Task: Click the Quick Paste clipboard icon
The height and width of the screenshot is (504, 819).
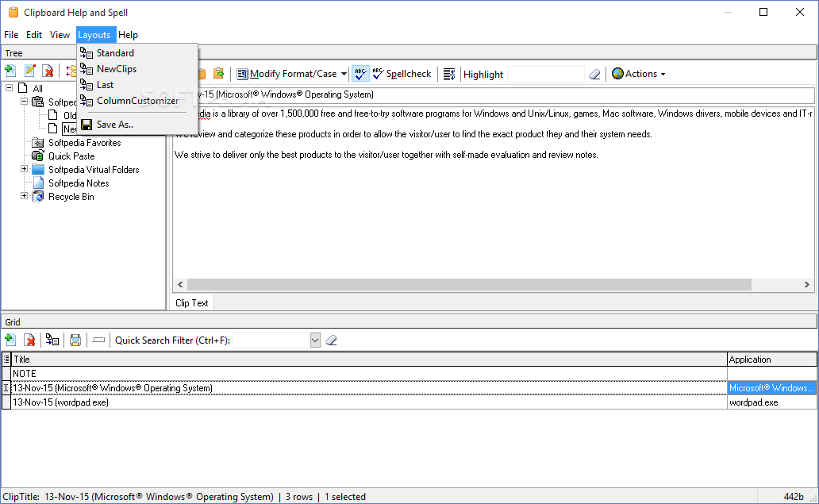Action: click(38, 156)
